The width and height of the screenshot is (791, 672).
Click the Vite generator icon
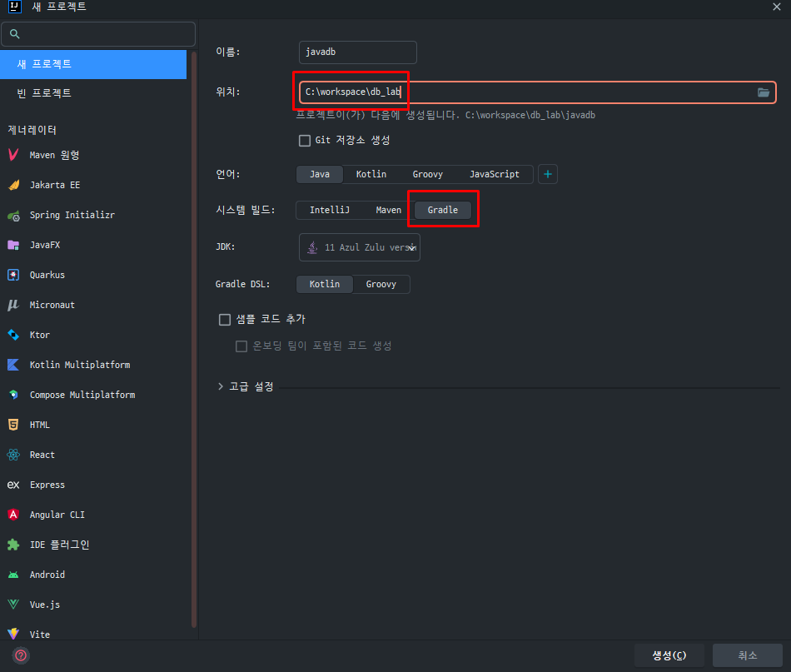click(x=13, y=635)
